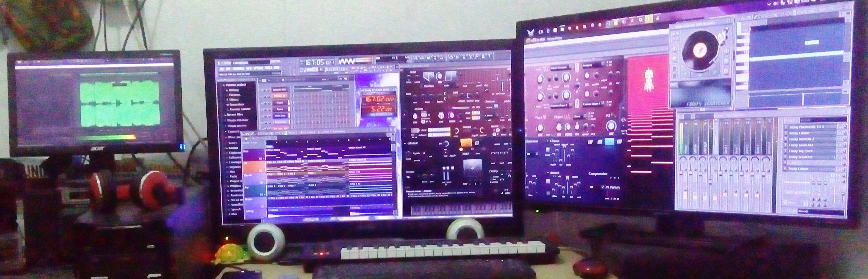Open the TOOLS menu
Screen dimensions: 868x279
pyautogui.click(x=269, y=68)
